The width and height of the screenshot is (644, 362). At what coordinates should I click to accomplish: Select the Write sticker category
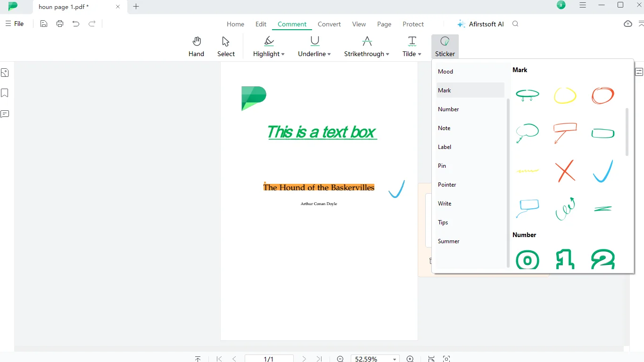click(x=471, y=203)
